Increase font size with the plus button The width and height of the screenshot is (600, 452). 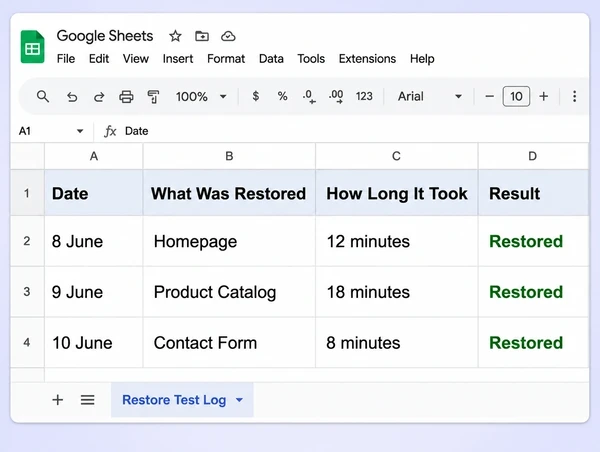(x=544, y=96)
